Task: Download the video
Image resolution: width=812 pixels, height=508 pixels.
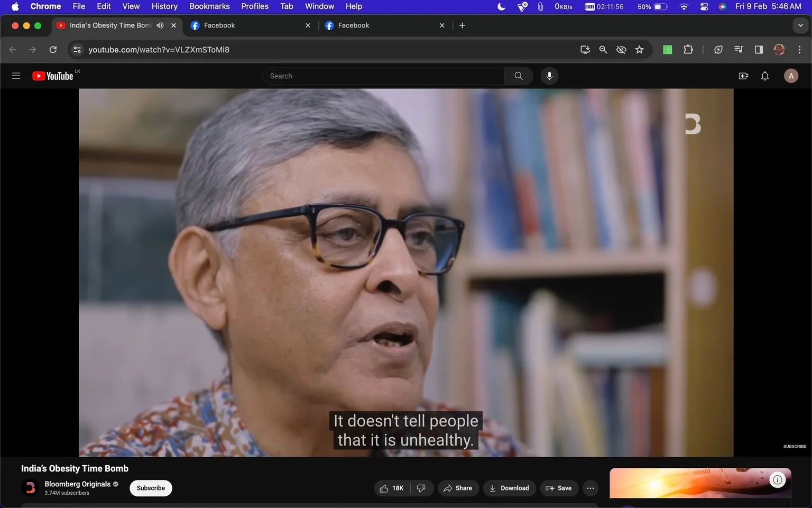Action: pos(509,488)
